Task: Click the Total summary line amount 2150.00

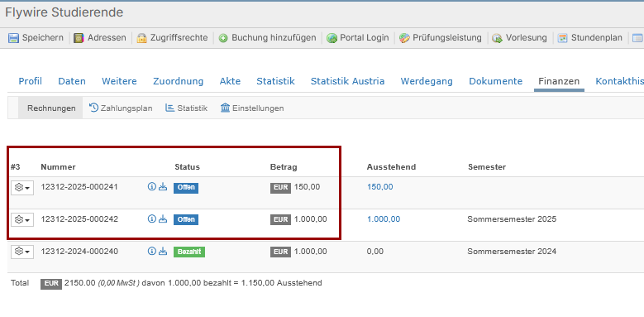Action: click(79, 283)
